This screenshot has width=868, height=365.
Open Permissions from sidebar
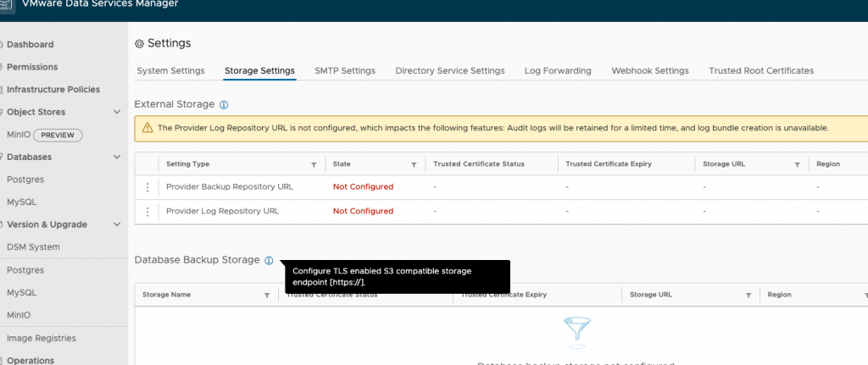pos(32,67)
